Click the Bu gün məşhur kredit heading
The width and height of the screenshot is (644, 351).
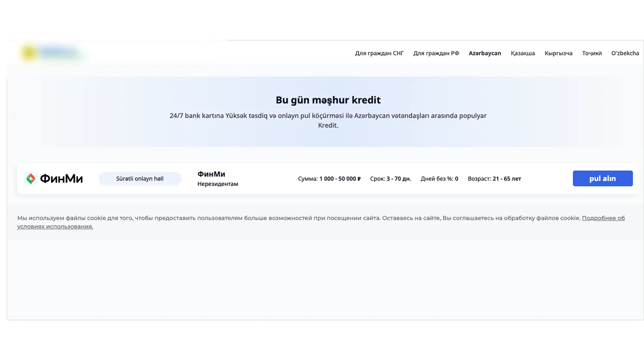(328, 100)
